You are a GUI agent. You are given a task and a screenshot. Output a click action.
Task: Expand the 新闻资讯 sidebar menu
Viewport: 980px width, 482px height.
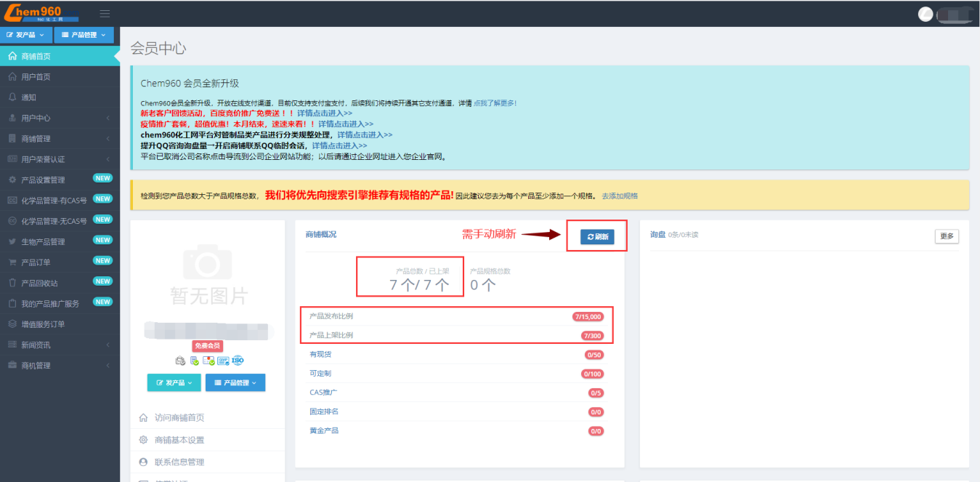60,345
